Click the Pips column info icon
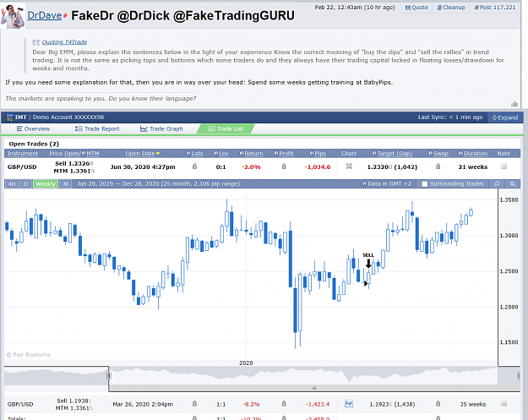The height and width of the screenshot is (420, 528). point(312,154)
